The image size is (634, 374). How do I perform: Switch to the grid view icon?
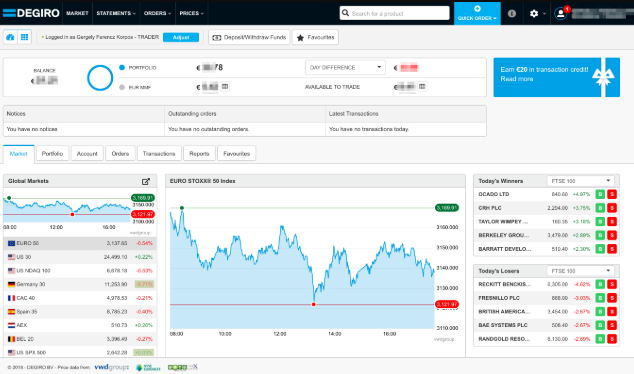click(x=24, y=37)
